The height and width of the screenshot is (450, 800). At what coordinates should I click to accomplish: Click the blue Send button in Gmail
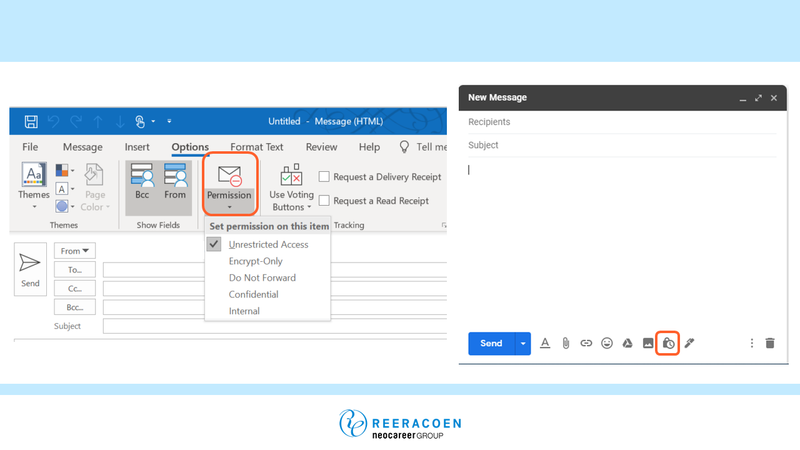[x=491, y=343]
